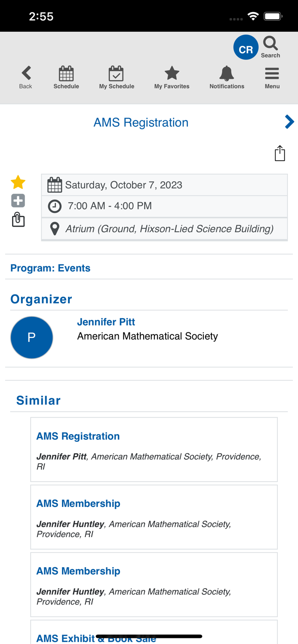Open the calendar icon on the date row
The image size is (298, 644).
[x=55, y=184]
